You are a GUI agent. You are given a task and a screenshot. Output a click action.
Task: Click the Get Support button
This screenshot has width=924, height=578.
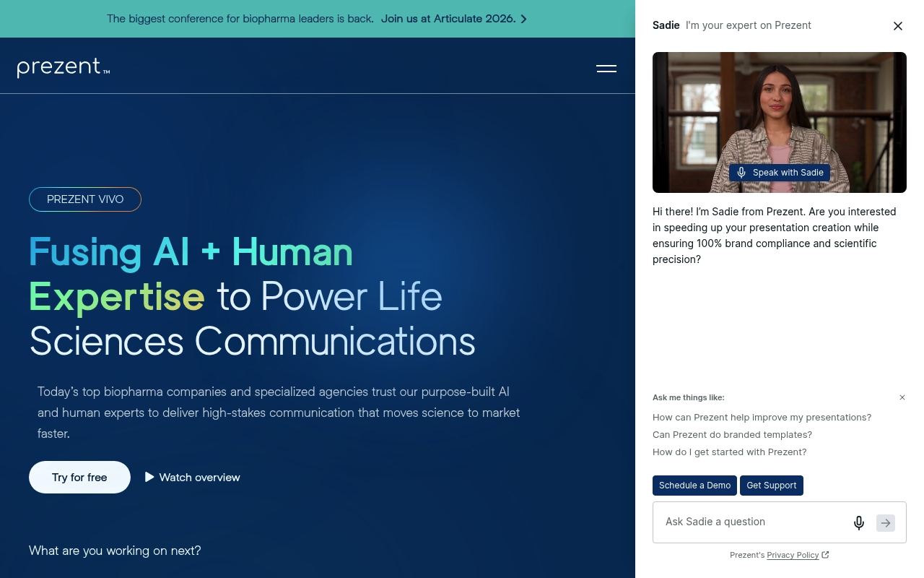(x=772, y=486)
